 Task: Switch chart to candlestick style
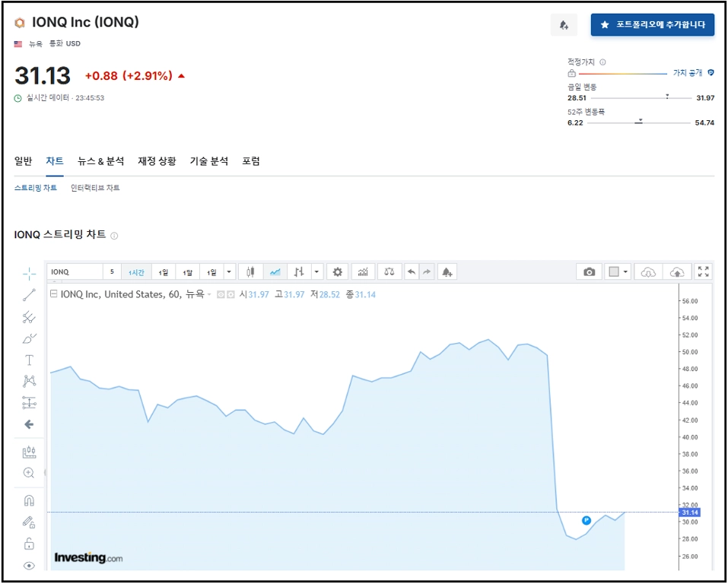point(251,272)
